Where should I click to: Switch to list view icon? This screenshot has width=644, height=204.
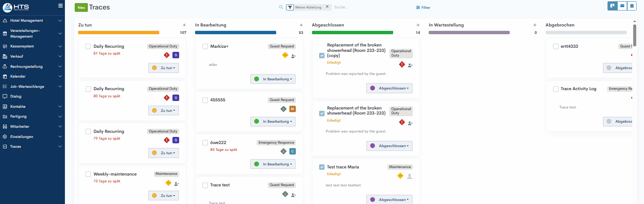click(622, 6)
